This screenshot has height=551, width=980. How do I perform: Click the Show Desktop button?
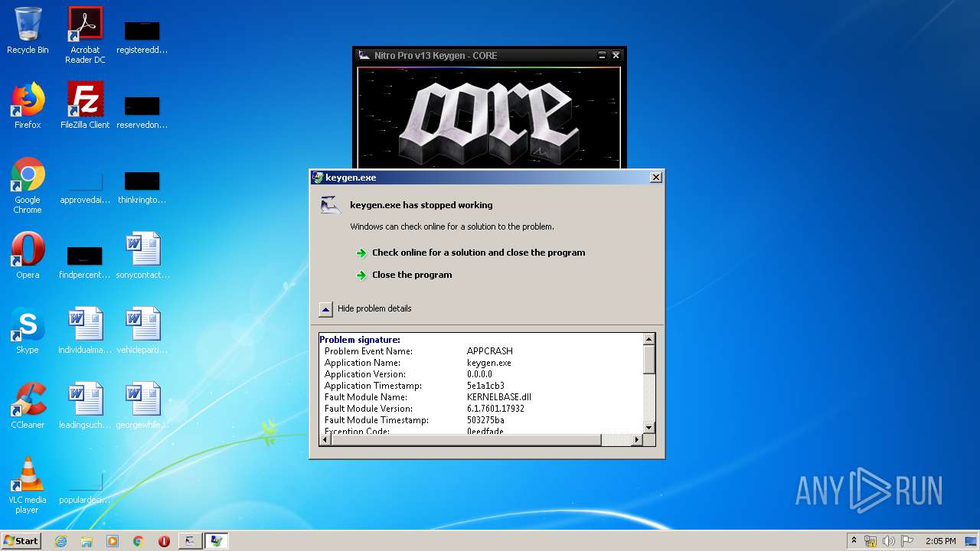pyautogui.click(x=972, y=541)
